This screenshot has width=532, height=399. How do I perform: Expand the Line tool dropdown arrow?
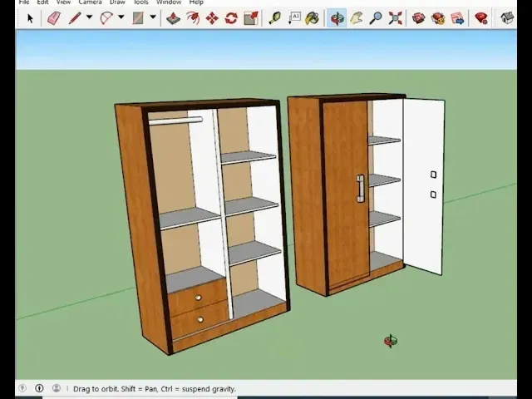[89, 17]
